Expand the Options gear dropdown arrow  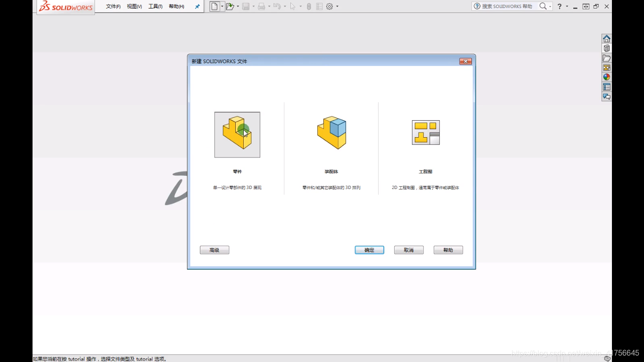(x=337, y=7)
